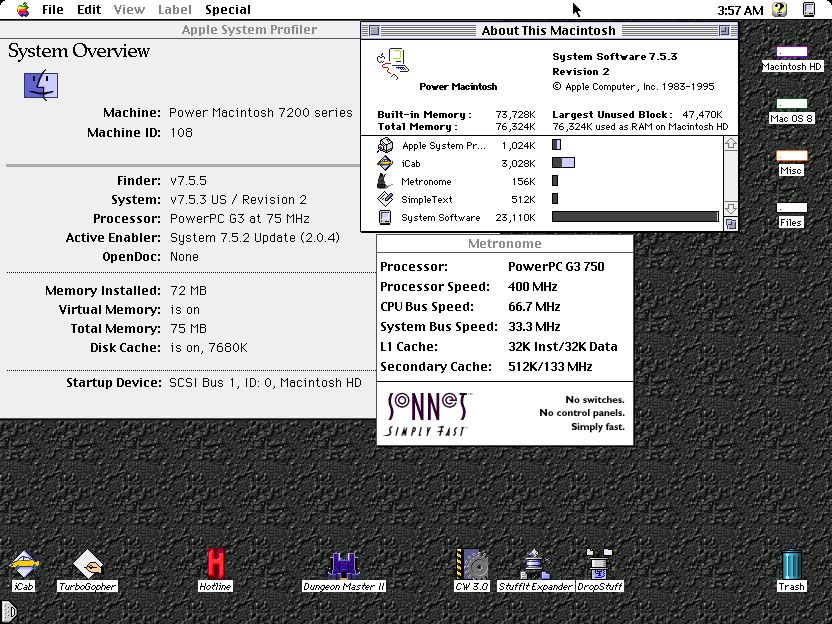This screenshot has height=624, width=832.
Task: Open the Label menu
Action: (x=175, y=10)
